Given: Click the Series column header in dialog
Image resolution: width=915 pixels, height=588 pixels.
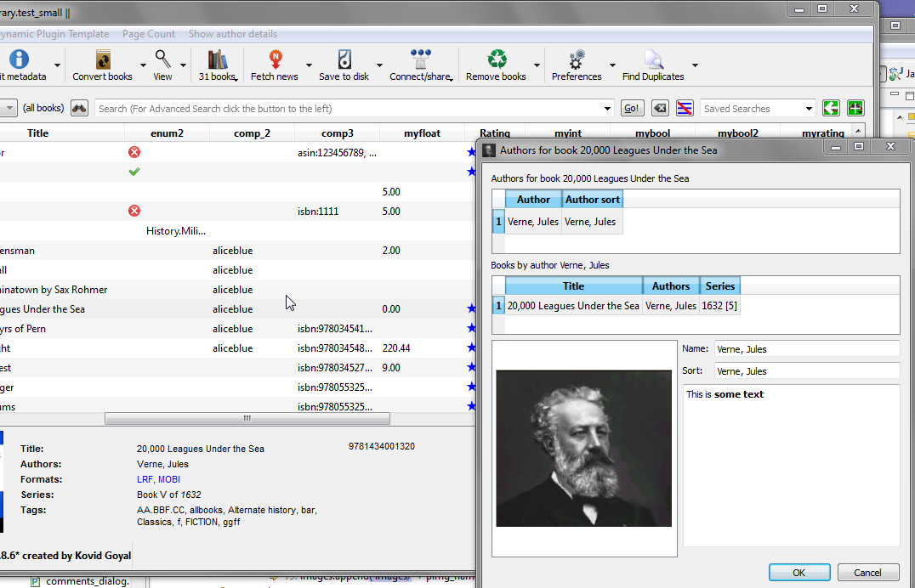Looking at the screenshot, I should click(x=720, y=286).
